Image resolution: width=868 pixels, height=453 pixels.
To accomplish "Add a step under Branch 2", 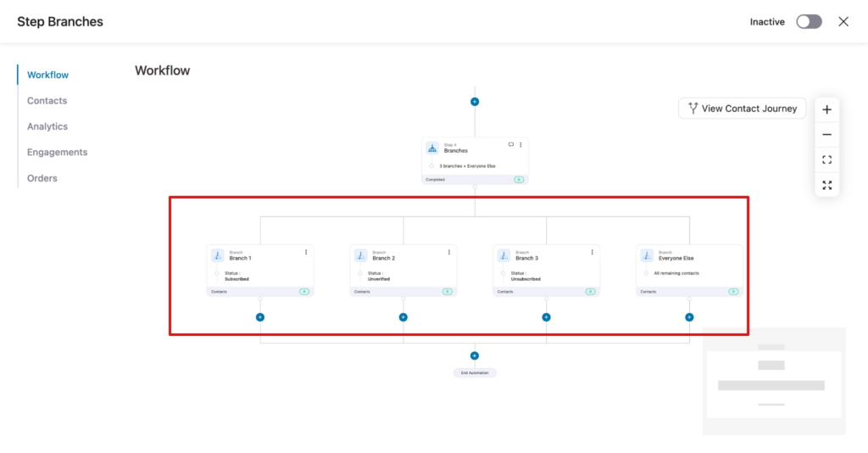I will click(x=403, y=317).
